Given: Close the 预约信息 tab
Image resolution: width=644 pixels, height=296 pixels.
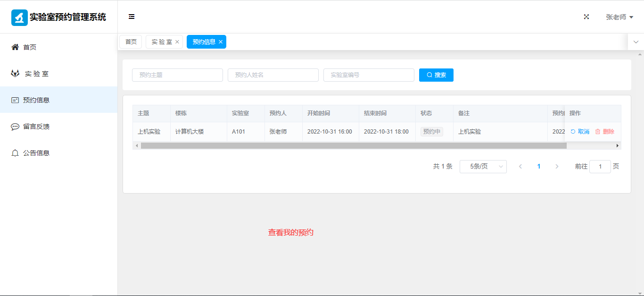Looking at the screenshot, I should (221, 42).
